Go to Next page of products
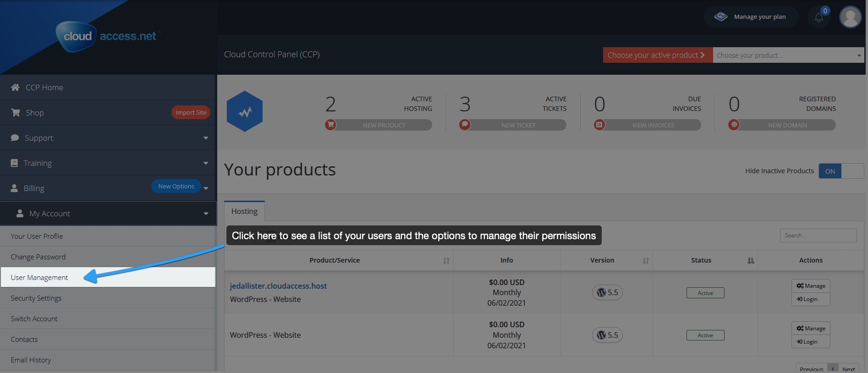868x373 pixels. [x=848, y=368]
